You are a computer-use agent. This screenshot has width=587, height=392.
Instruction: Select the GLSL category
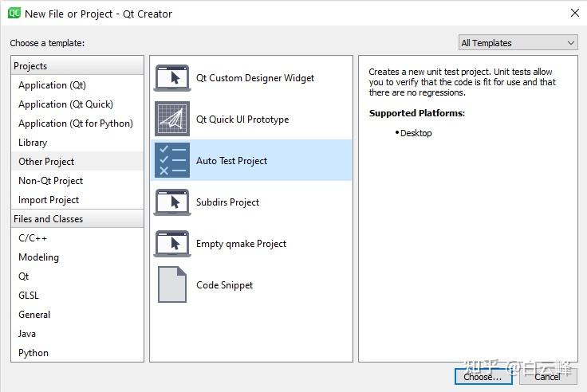[77, 295]
